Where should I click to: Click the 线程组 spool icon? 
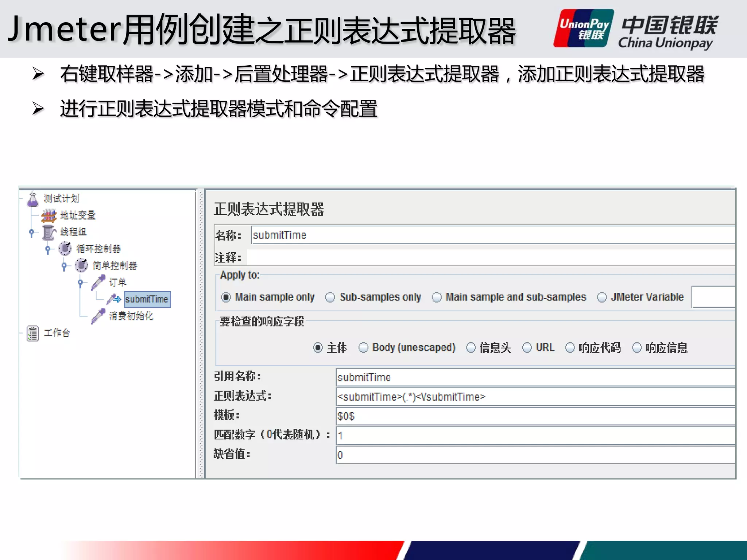pos(49,232)
